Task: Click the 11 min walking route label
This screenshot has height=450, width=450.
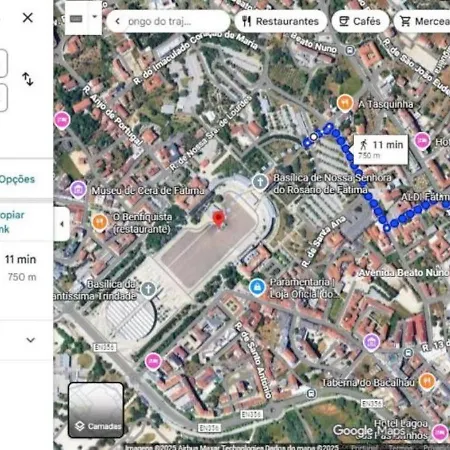Action: click(381, 150)
